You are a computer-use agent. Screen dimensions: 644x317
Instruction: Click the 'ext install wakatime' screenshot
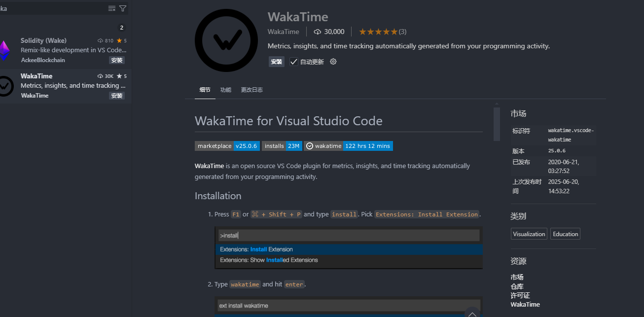(349, 307)
